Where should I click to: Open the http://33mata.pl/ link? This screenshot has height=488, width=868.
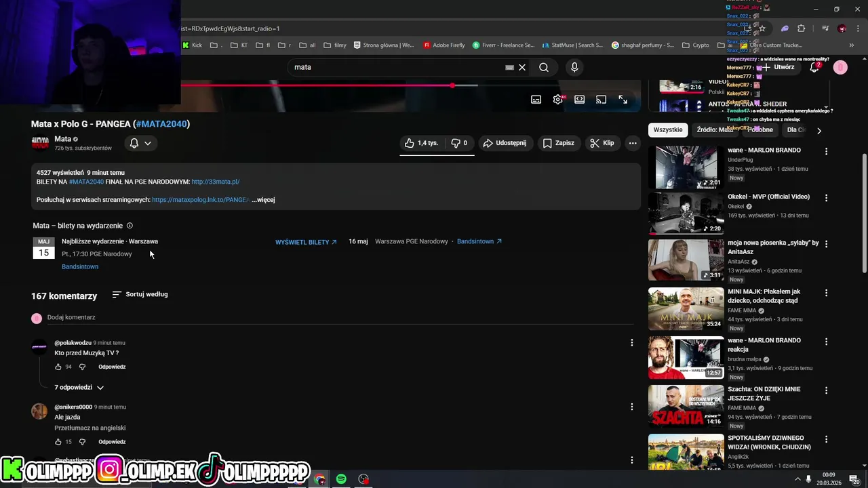click(216, 182)
